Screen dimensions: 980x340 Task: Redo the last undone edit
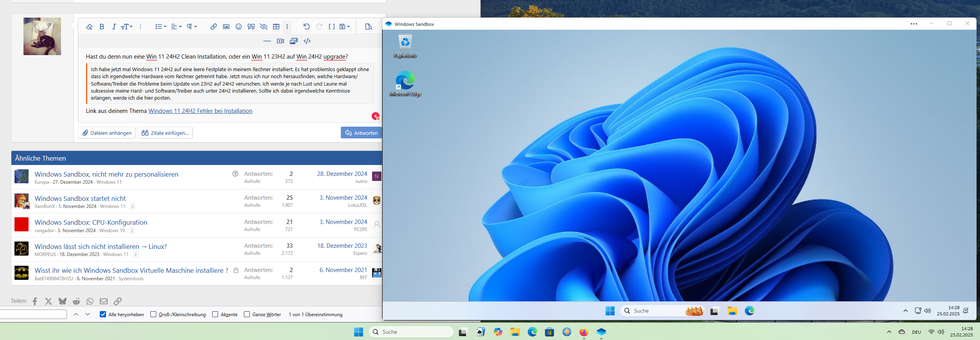tap(319, 27)
